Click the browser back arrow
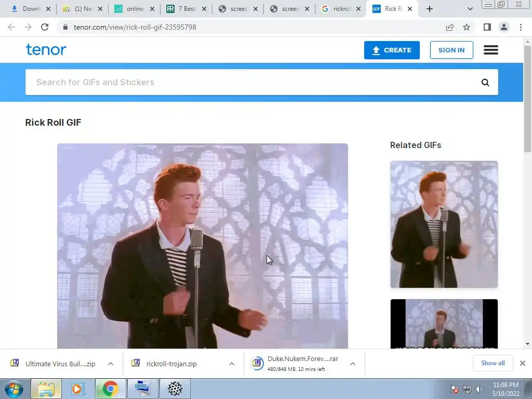The width and height of the screenshot is (532, 399). (11, 27)
